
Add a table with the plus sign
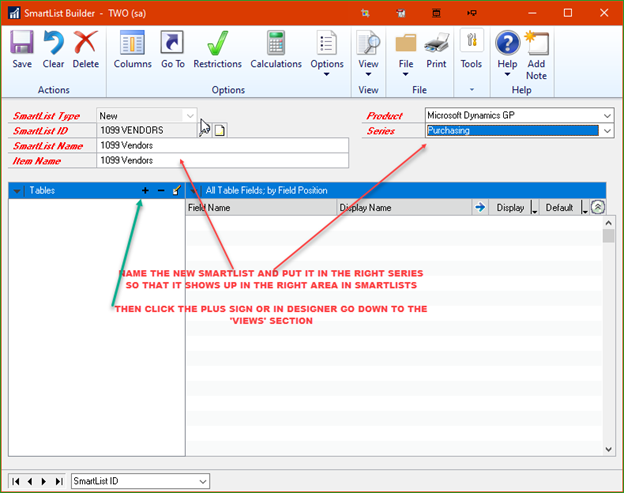pos(145,191)
